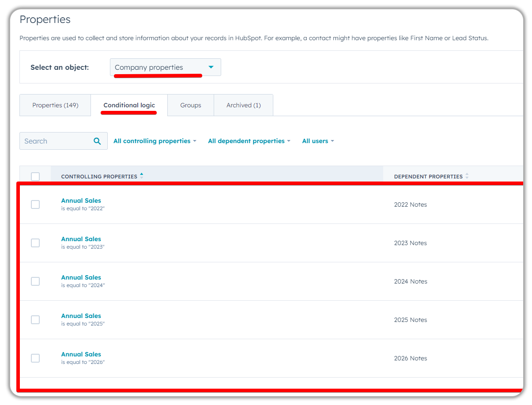Mark the Annual Sales 2025 row checkbox

tap(35, 320)
